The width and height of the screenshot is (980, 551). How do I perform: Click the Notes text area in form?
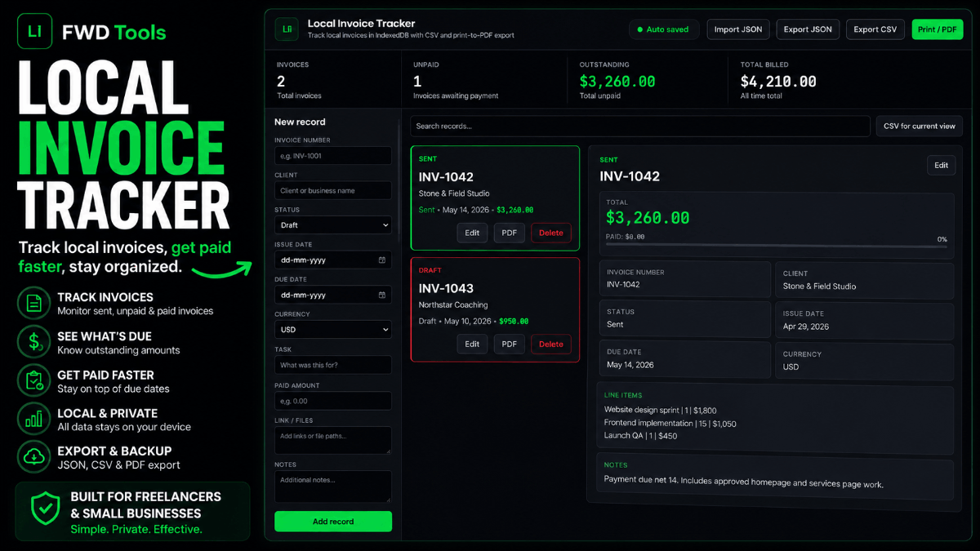tap(333, 487)
